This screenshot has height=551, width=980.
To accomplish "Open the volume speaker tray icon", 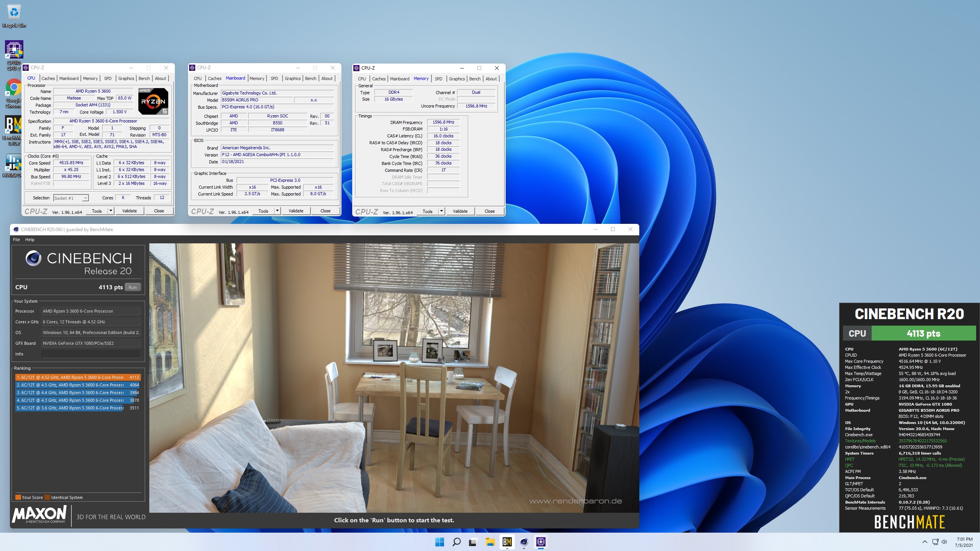I will tap(944, 542).
